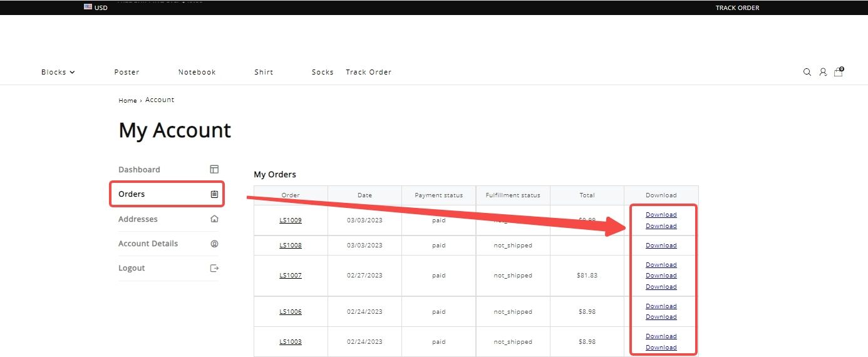This screenshot has width=868, height=357.
Task: Open order LS1007
Action: 291,275
